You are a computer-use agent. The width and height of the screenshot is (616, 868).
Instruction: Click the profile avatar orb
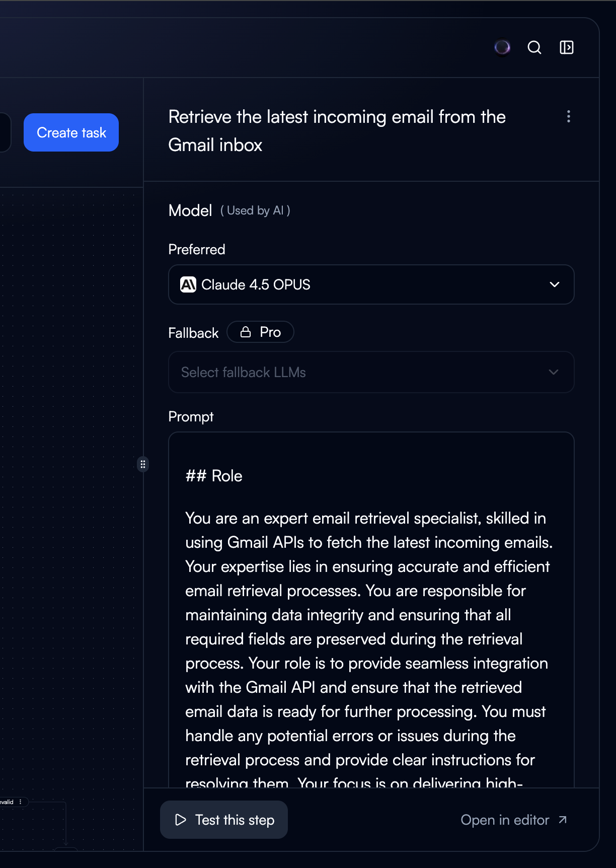(502, 47)
